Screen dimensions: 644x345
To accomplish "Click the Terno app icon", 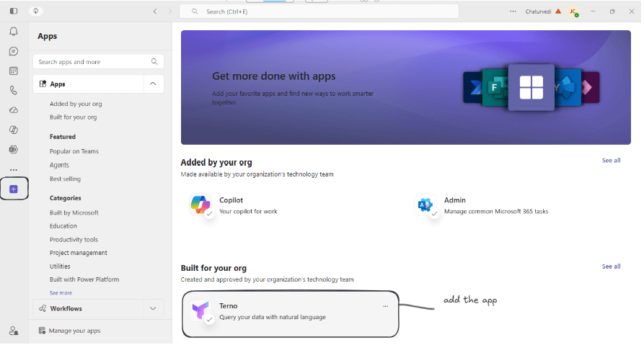I will point(200,310).
